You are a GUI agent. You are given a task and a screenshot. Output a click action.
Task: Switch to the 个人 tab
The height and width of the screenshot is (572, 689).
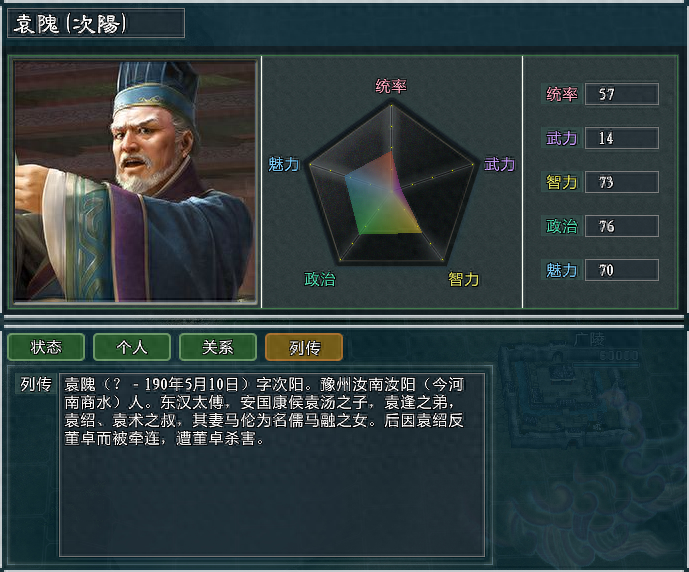(132, 347)
